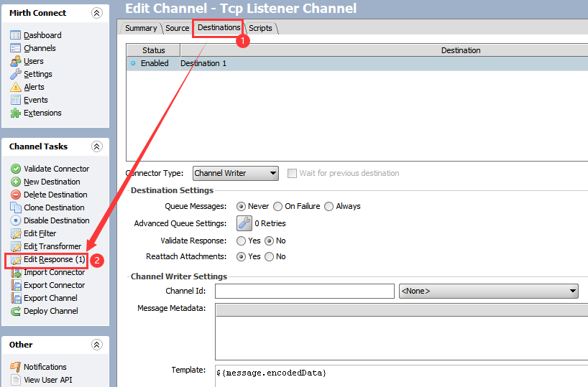Click the Dashboard link

click(42, 35)
